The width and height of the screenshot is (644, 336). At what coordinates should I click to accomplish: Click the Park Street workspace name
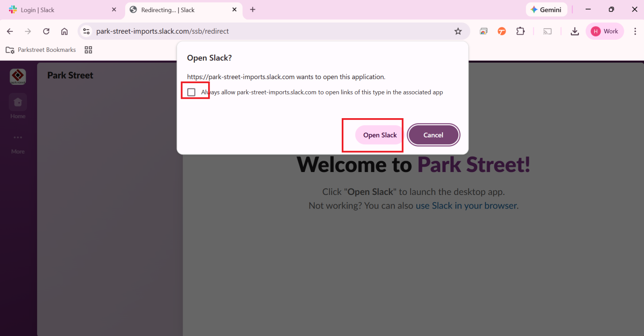tap(70, 76)
